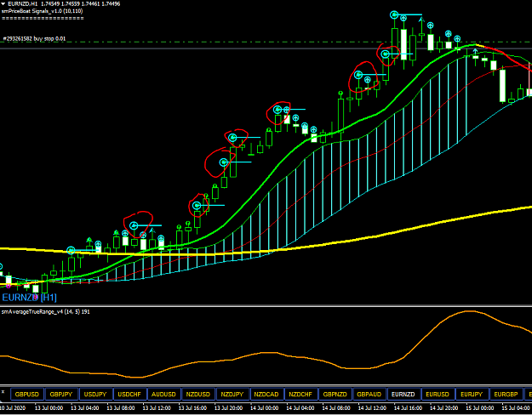Click the 13 Jul 00:00 time label
Image resolution: width=532 pixels, height=415 pixels.
(x=49, y=408)
